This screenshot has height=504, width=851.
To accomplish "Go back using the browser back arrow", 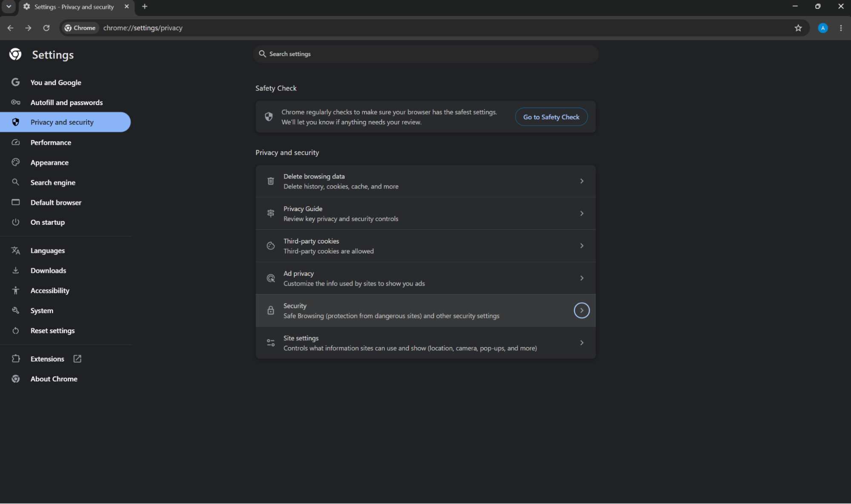I will pyautogui.click(x=11, y=28).
